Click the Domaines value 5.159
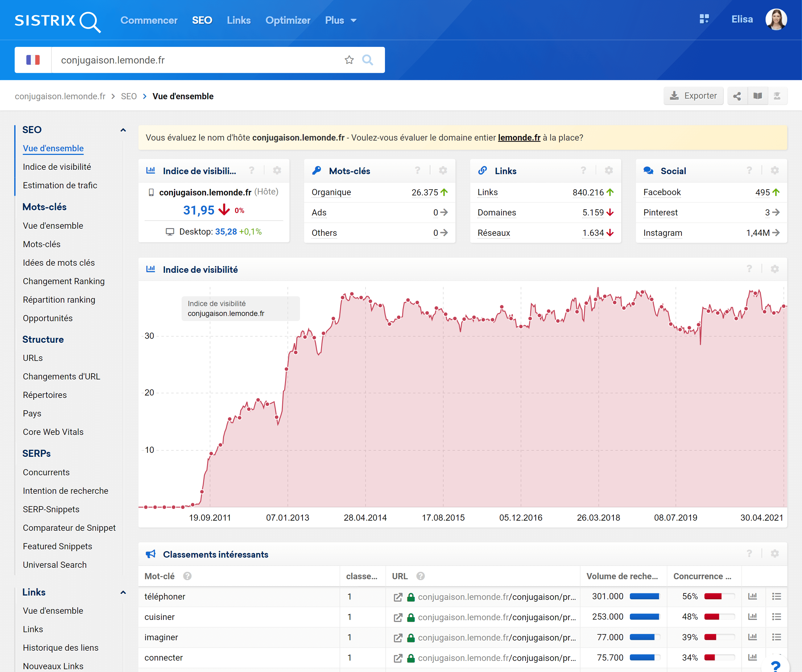Viewport: 802px width, 672px height. coord(593,213)
